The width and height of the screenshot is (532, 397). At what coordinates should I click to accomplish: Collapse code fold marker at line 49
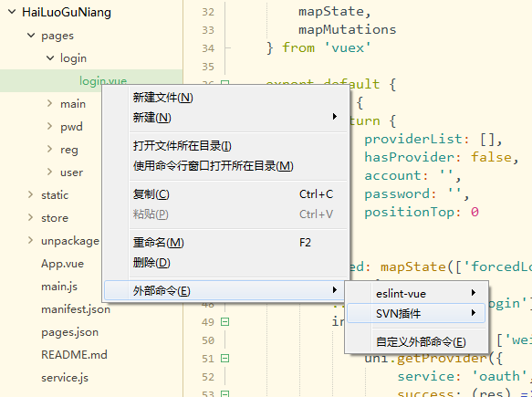coord(225,321)
